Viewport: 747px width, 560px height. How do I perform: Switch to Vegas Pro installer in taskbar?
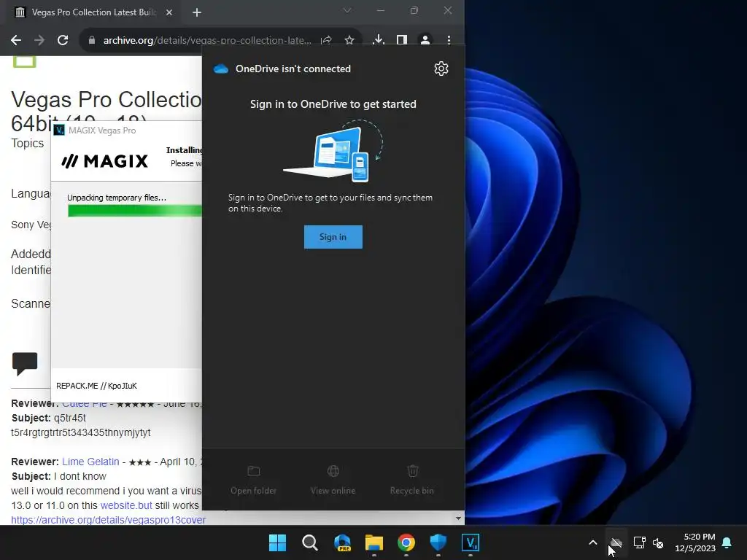pos(471,542)
